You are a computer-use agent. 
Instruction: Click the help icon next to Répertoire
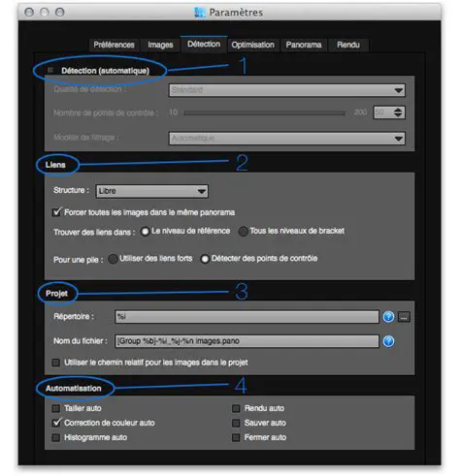pyautogui.click(x=388, y=317)
